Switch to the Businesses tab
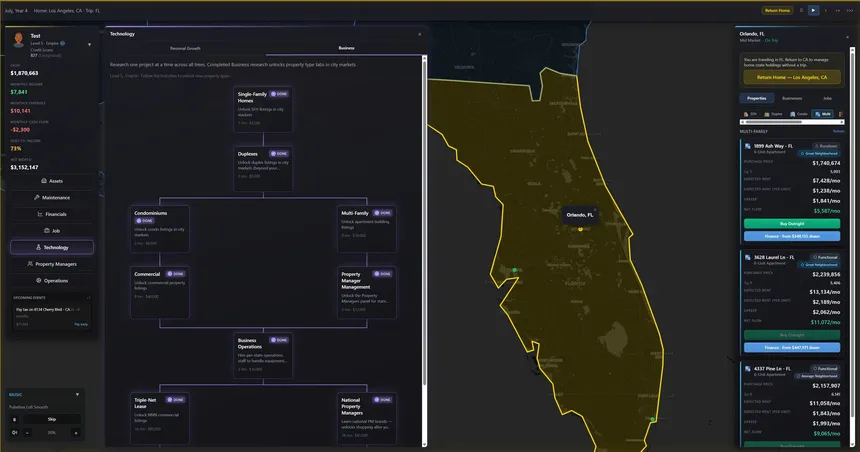Image resolution: width=860 pixels, height=452 pixels. click(x=791, y=98)
